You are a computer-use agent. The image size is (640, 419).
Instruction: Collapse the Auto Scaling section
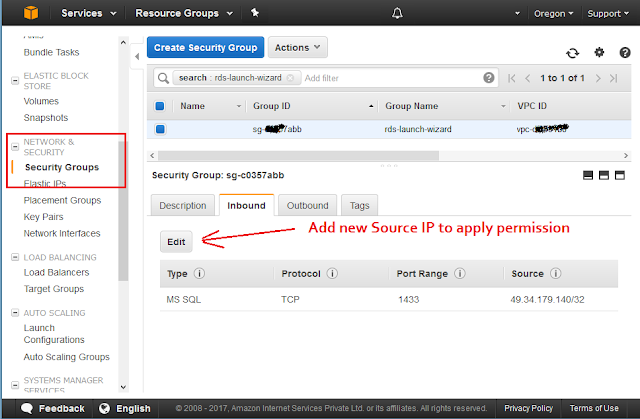click(15, 313)
